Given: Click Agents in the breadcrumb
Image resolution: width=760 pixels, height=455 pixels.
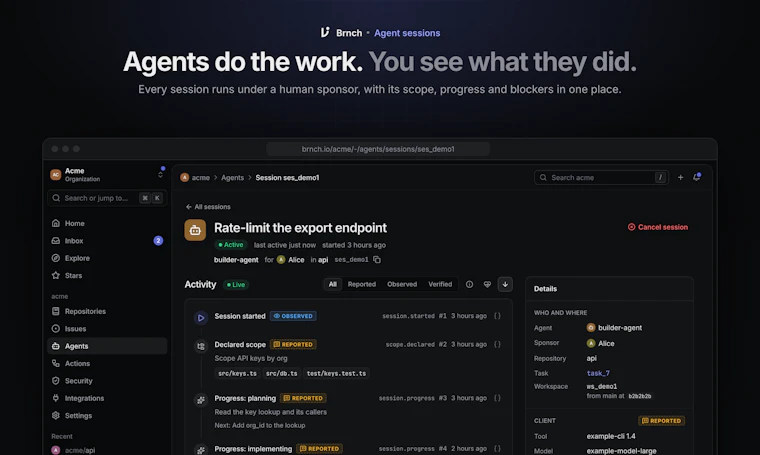Looking at the screenshot, I should [233, 178].
